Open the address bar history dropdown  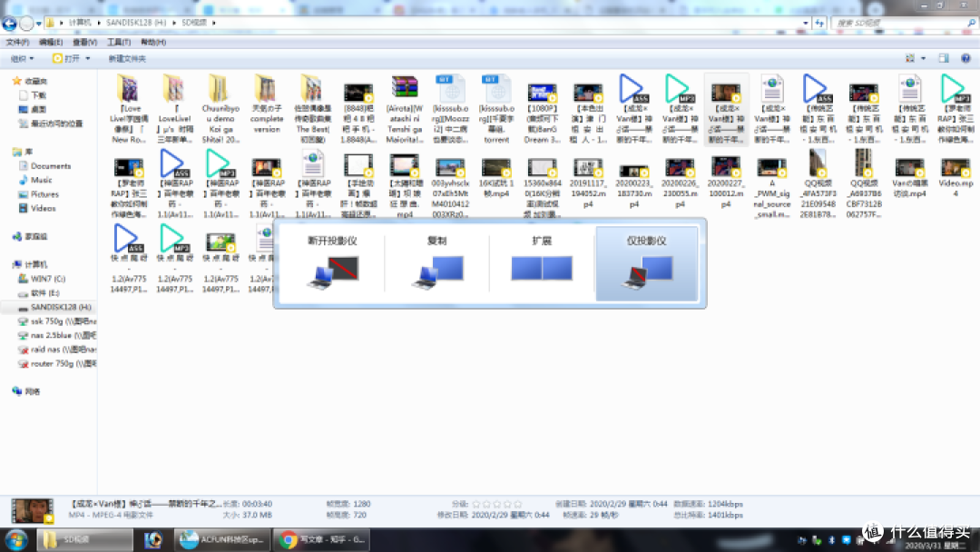(805, 23)
